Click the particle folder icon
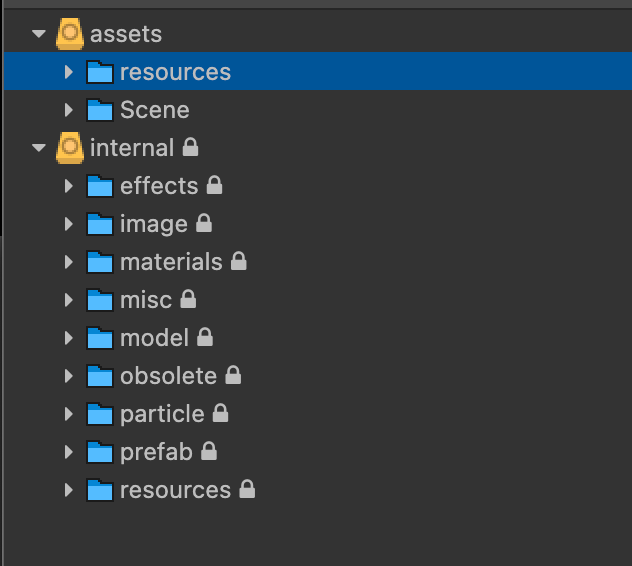 pos(100,414)
